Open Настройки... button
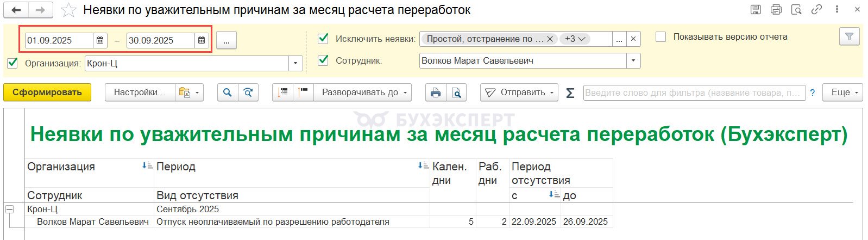The image size is (868, 240). click(x=140, y=93)
